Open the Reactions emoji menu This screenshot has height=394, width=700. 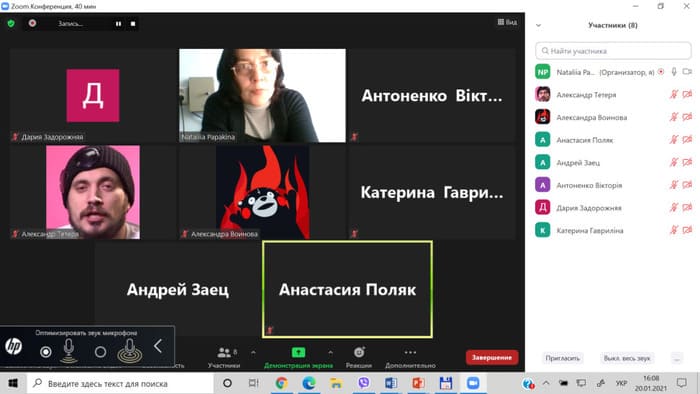coord(359,353)
